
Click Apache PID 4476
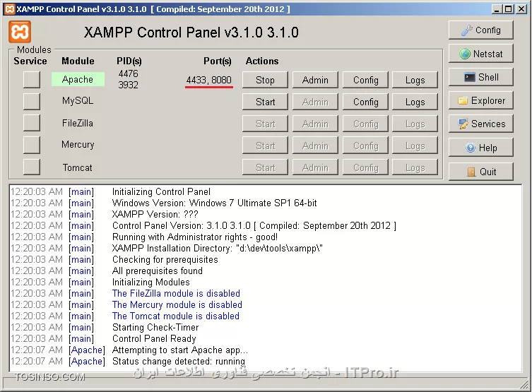[x=129, y=73]
